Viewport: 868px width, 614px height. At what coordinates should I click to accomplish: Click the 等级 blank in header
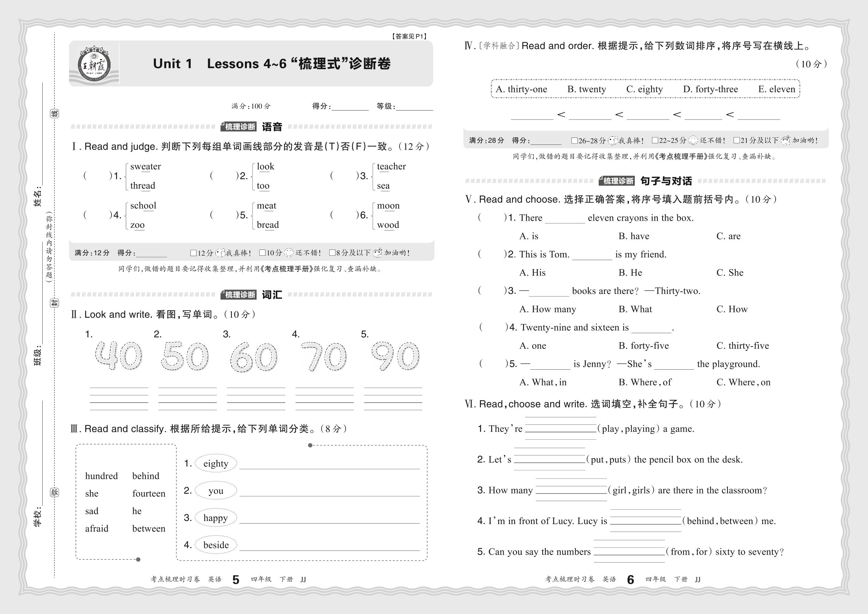(x=414, y=107)
